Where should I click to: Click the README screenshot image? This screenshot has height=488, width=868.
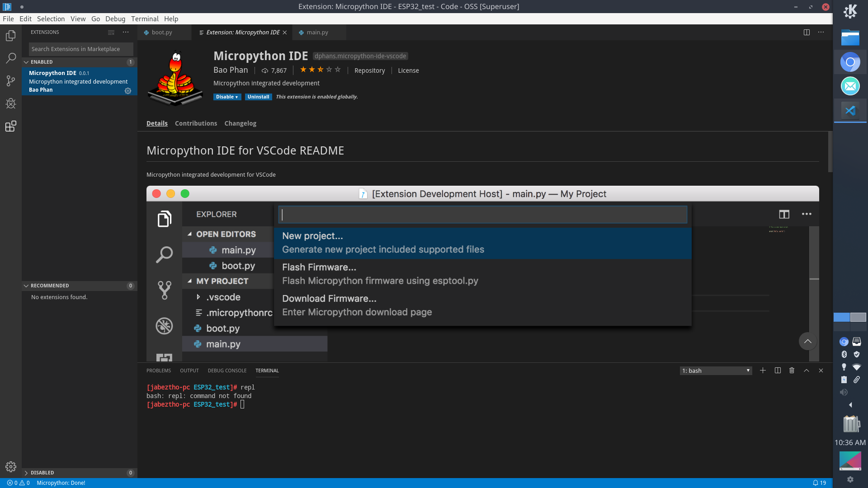point(482,273)
